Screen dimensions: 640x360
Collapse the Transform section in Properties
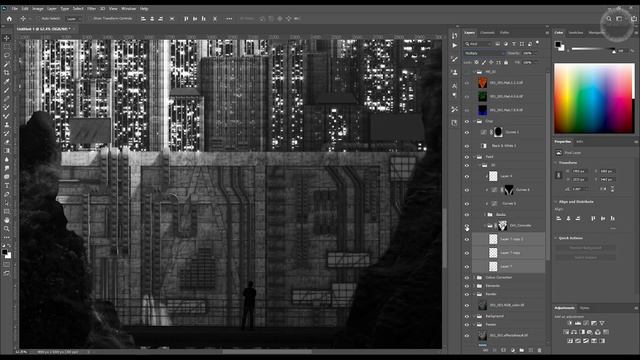pyautogui.click(x=556, y=162)
